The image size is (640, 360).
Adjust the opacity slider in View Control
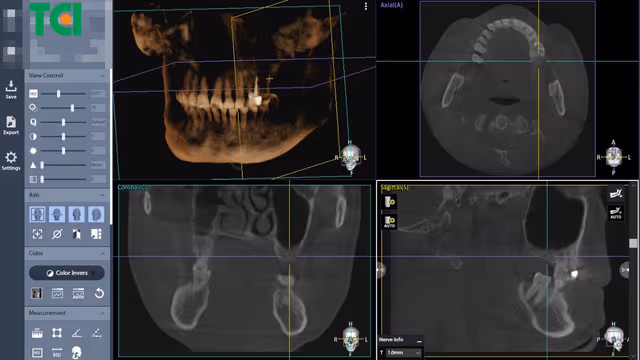pyautogui.click(x=72, y=108)
